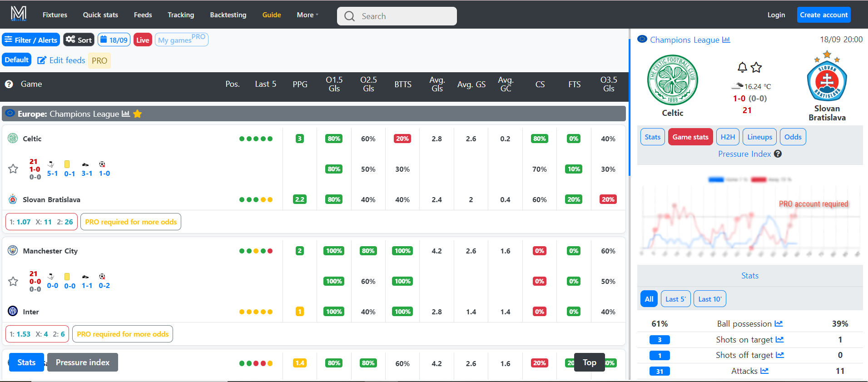868x382 pixels.
Task: Click the My games PRO button
Action: pos(182,40)
